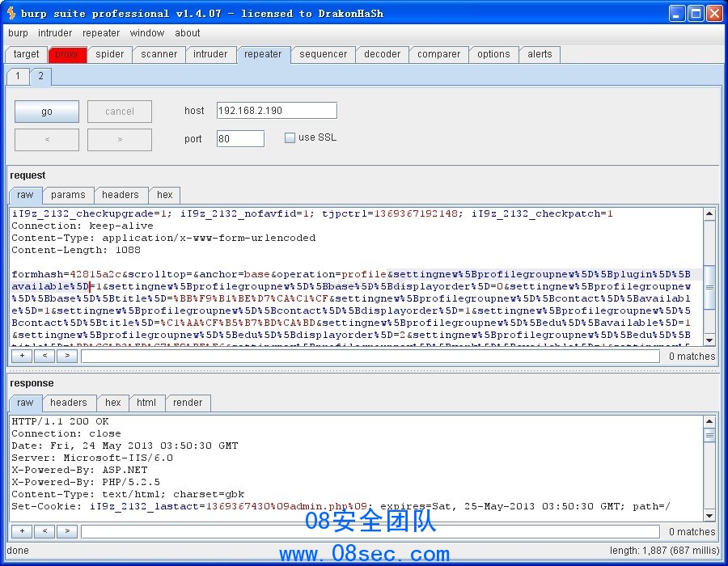Switch to the sequencer tab

pos(324,54)
